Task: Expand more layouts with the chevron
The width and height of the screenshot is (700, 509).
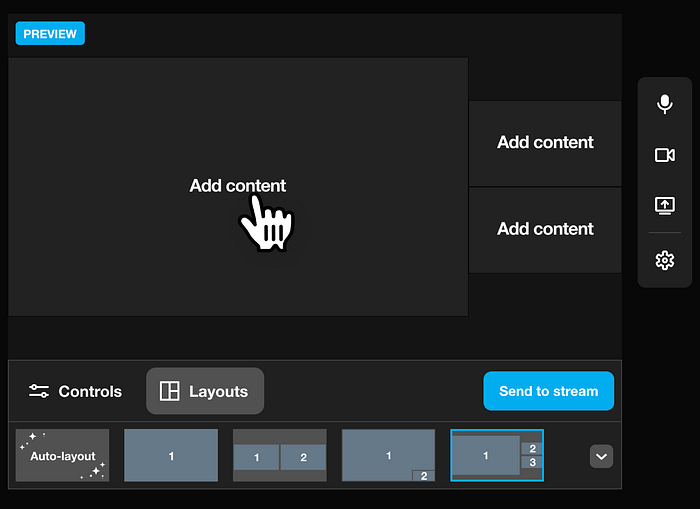Action: pyautogui.click(x=601, y=456)
